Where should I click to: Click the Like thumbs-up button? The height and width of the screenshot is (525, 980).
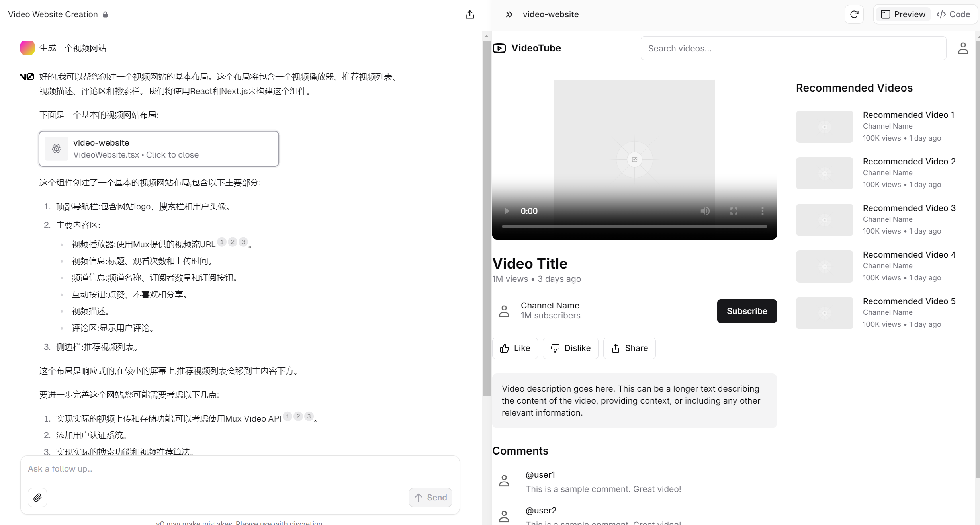(x=515, y=348)
